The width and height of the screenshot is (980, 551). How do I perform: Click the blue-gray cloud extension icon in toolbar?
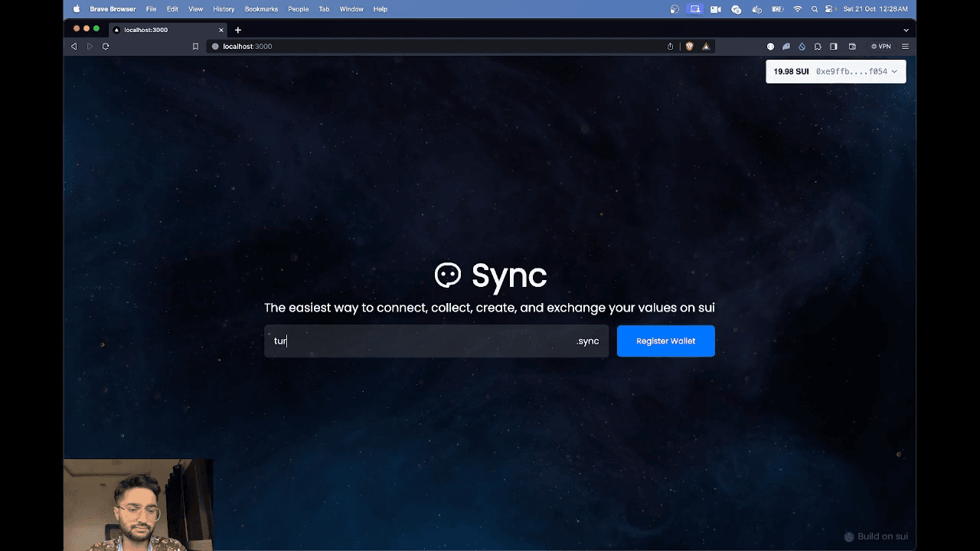pos(786,47)
